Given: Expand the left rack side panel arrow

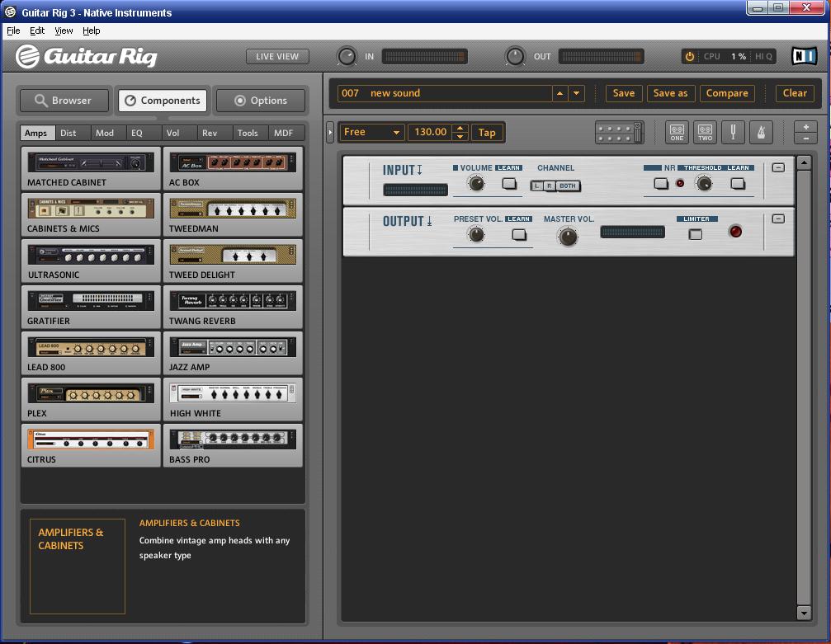Looking at the screenshot, I should point(329,133).
